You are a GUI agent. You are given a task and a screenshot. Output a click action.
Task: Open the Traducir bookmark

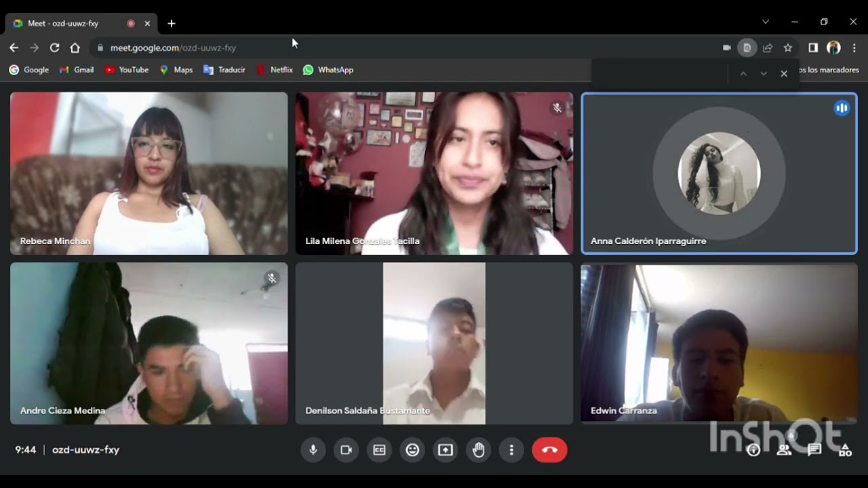point(224,70)
